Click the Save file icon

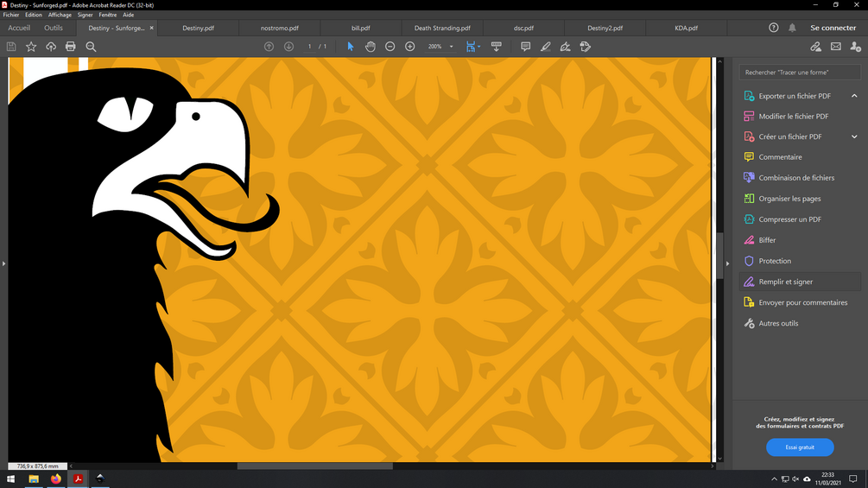[x=11, y=47]
